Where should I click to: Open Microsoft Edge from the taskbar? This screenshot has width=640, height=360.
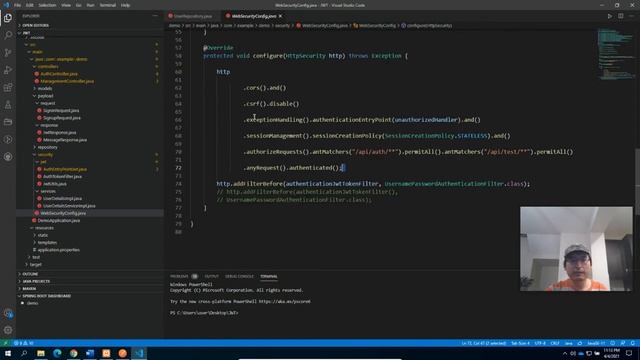[57, 353]
